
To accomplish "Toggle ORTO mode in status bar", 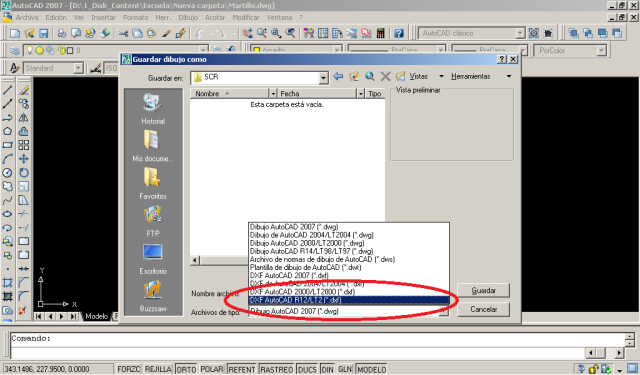I will point(186,369).
